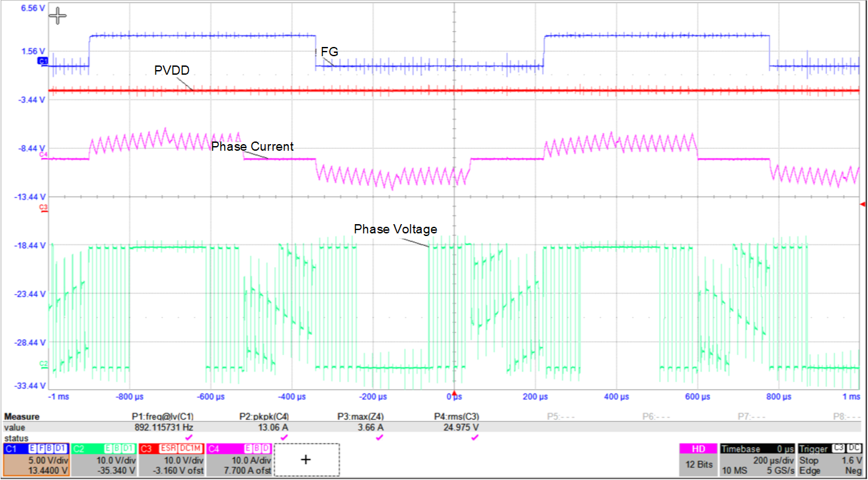
Task: Click the DC coupling badge in Trigger panel
Action: point(854,448)
